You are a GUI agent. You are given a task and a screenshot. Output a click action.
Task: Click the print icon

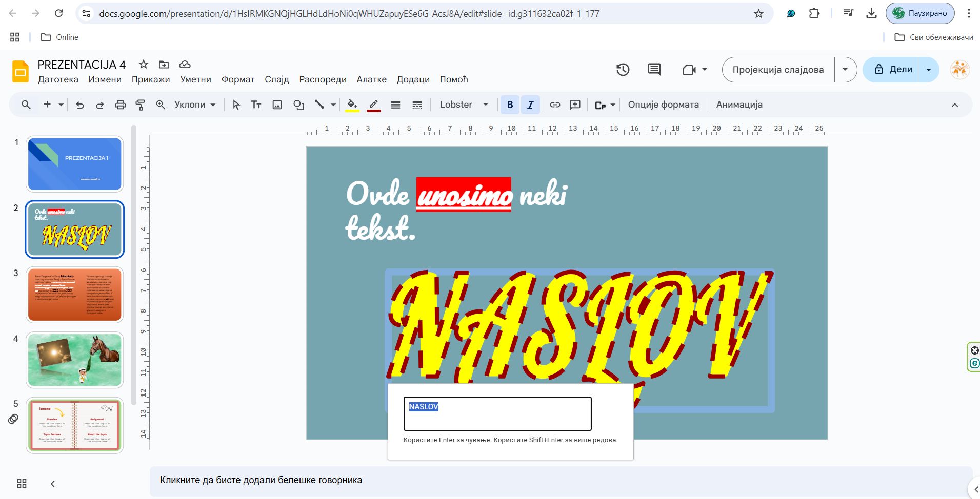120,105
